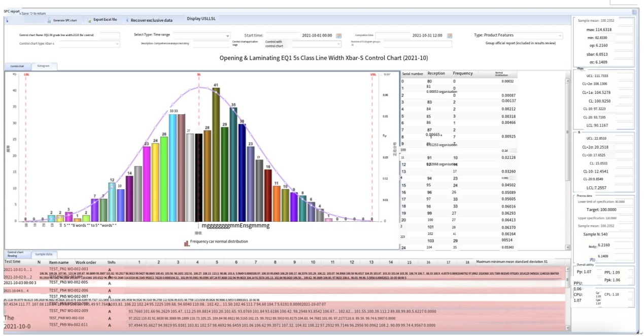The height and width of the screenshot is (336, 644).
Task: Open the Start time calendar picker
Action: click(339, 36)
